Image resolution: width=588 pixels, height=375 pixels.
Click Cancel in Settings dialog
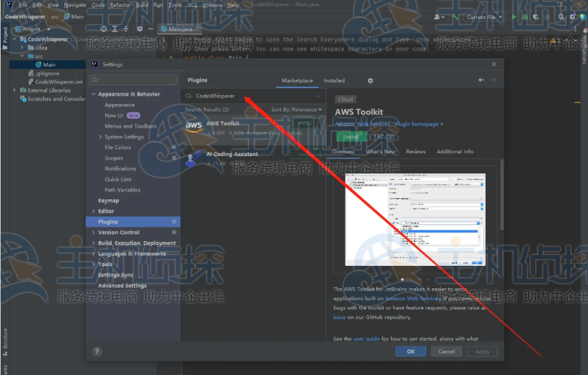tap(446, 351)
